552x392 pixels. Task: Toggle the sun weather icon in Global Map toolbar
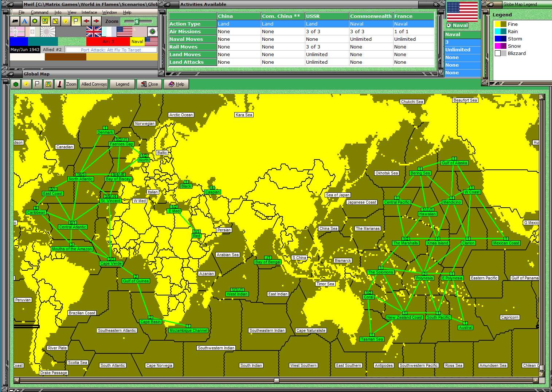26,84
